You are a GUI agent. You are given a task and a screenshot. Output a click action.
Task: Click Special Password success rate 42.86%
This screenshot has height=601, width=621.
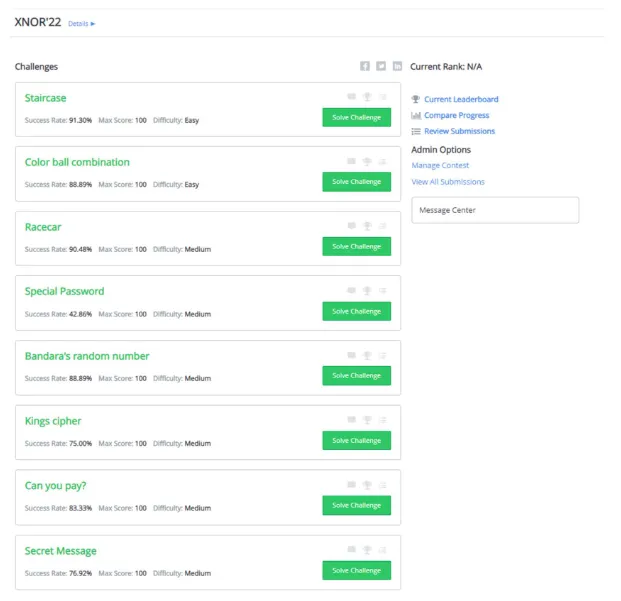tap(58, 314)
